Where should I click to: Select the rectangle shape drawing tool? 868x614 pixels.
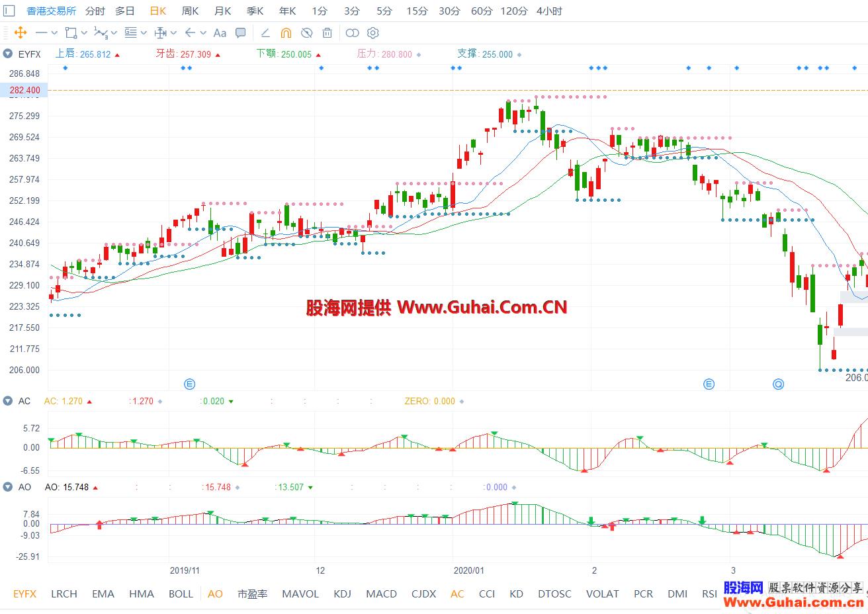point(71,32)
